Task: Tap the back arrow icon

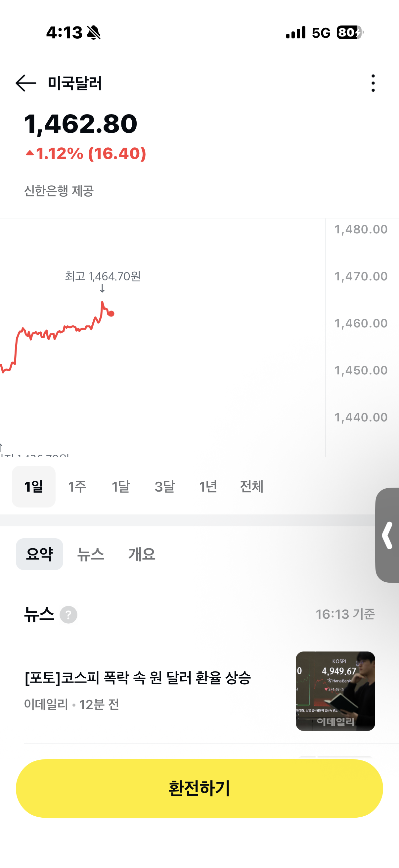Action: [26, 83]
